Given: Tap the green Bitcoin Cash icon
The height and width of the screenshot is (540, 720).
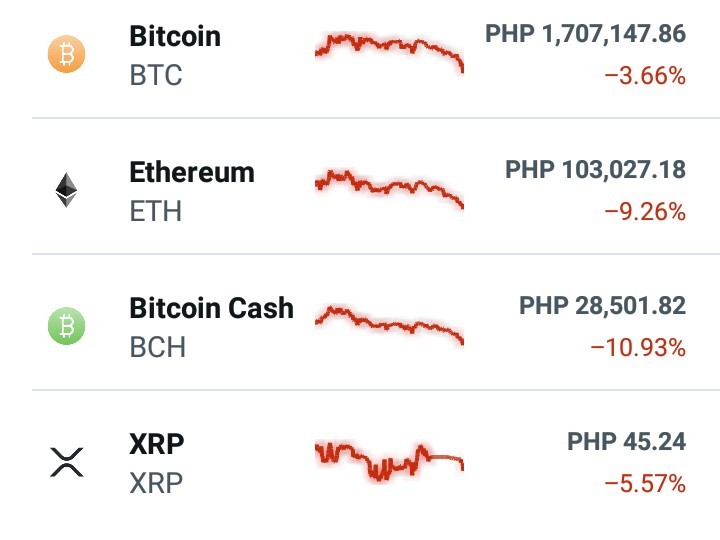Looking at the screenshot, I should [67, 326].
